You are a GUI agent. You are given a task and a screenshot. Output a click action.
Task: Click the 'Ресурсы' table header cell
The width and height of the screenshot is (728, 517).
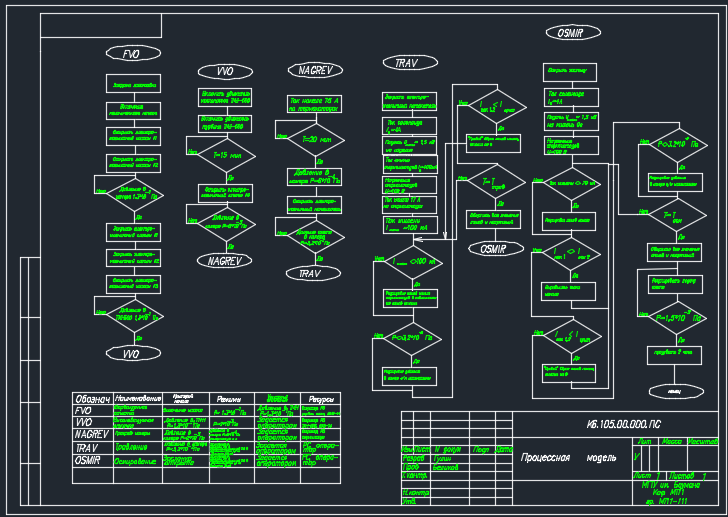point(321,399)
